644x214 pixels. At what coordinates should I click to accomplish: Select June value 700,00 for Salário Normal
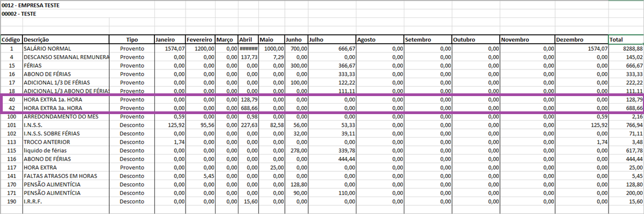[x=296, y=49]
